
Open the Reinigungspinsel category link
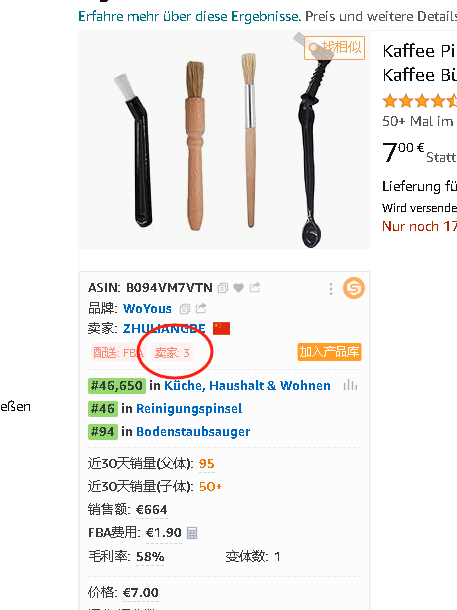tap(189, 408)
